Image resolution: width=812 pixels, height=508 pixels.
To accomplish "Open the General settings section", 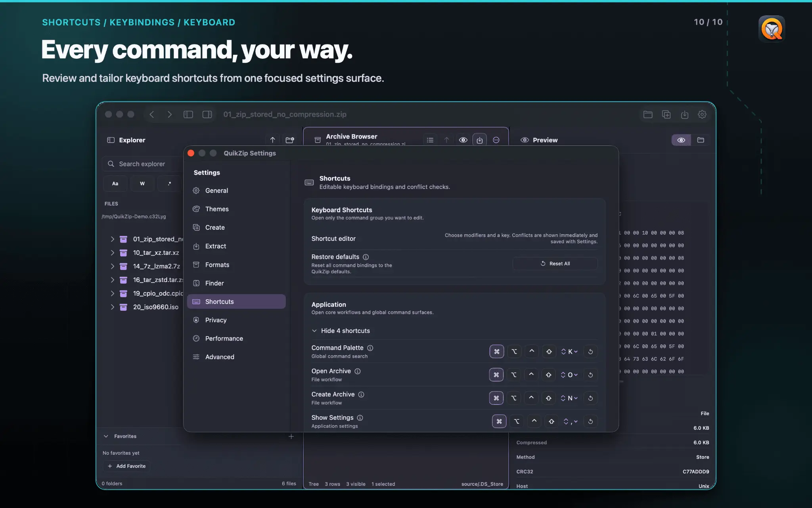I will coord(236,190).
